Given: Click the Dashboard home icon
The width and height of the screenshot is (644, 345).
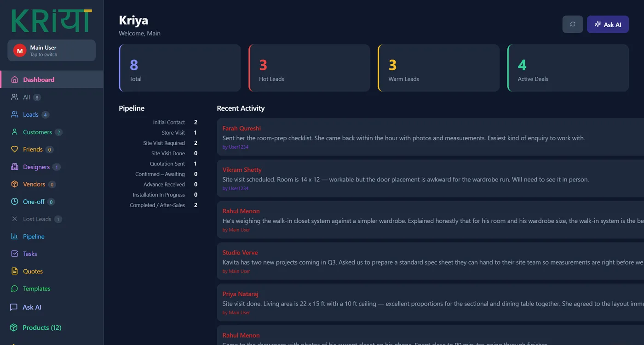Looking at the screenshot, I should [14, 79].
